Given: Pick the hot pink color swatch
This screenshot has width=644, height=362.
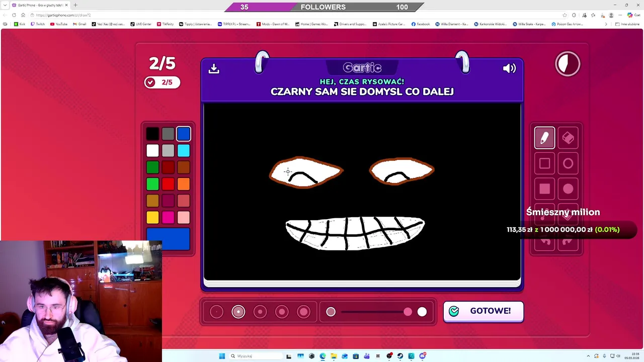Looking at the screenshot, I should [x=168, y=217].
